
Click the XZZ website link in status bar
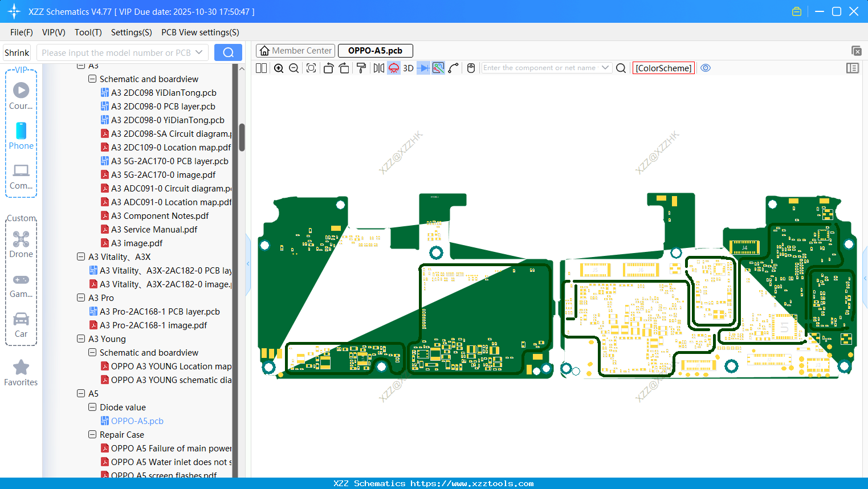(x=472, y=483)
